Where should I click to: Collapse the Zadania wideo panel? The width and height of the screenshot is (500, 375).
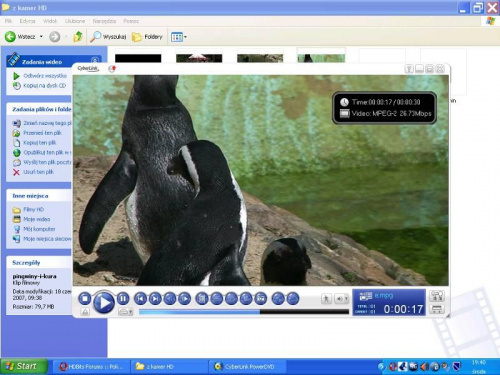(95, 61)
